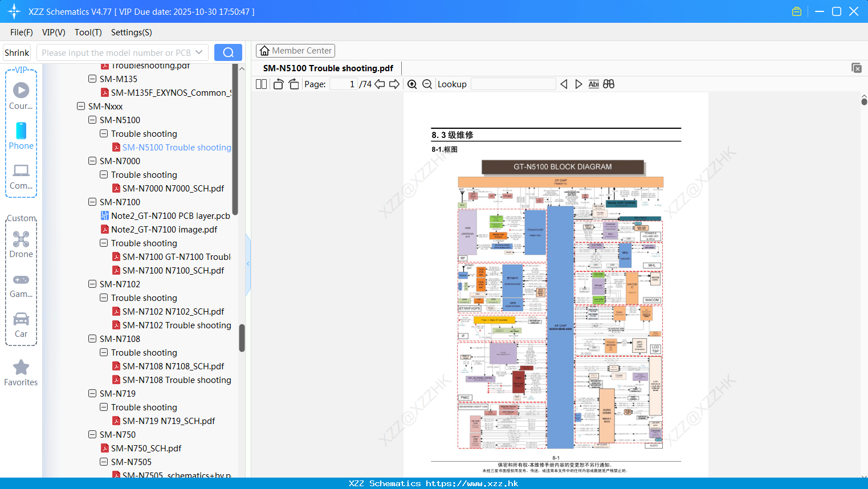
Task: Jump to next lookup result
Action: pos(578,84)
